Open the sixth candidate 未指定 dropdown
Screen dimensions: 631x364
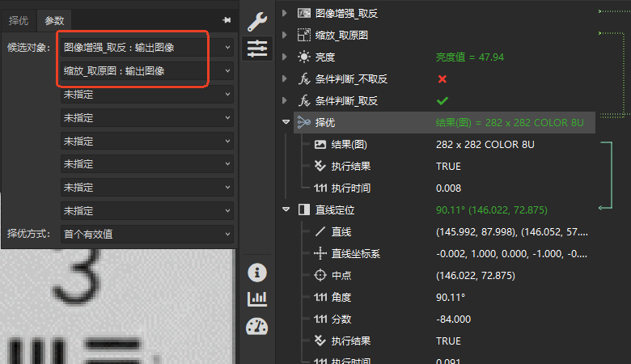pyautogui.click(x=147, y=163)
